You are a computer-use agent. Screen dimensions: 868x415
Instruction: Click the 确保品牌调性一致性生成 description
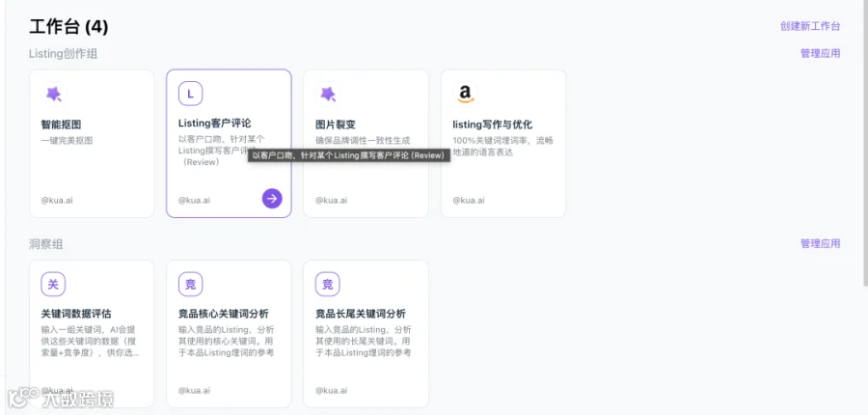pyautogui.click(x=364, y=141)
